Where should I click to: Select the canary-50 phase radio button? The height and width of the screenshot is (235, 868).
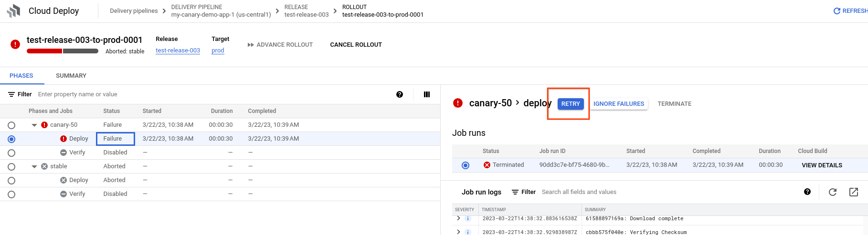(11, 125)
